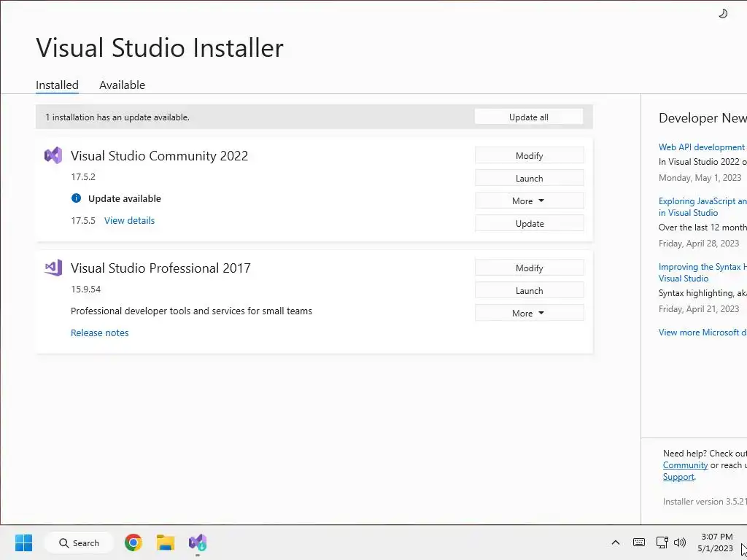This screenshot has width=747, height=560.
Task: Open Google Chrome from taskbar
Action: pos(133,542)
